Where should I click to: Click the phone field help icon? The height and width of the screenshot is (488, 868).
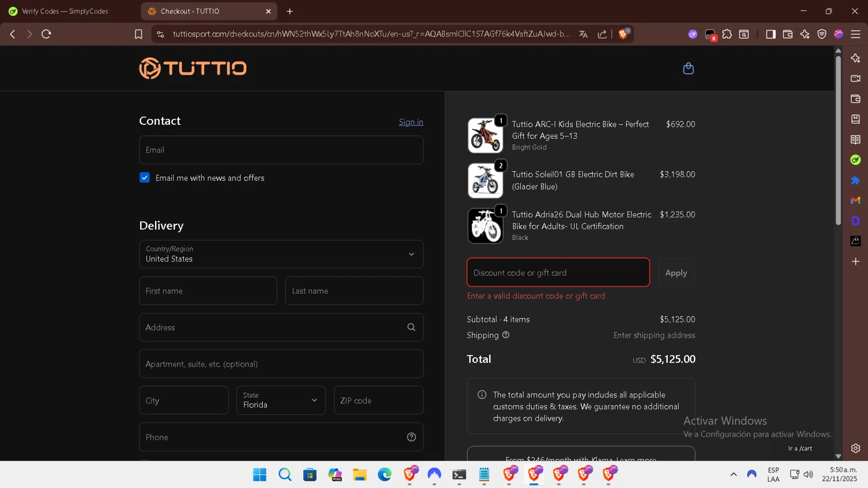411,437
